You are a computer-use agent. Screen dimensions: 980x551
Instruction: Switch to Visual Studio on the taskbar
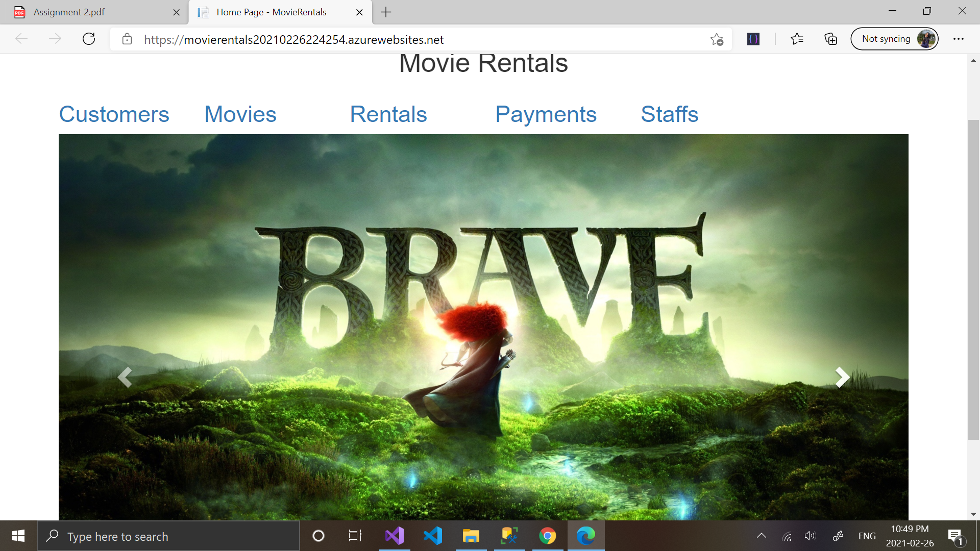395,536
